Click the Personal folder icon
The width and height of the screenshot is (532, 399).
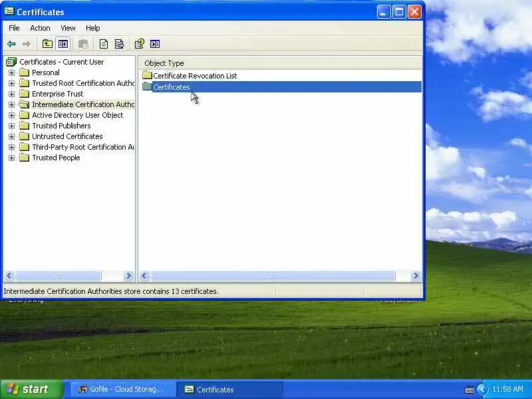24,72
